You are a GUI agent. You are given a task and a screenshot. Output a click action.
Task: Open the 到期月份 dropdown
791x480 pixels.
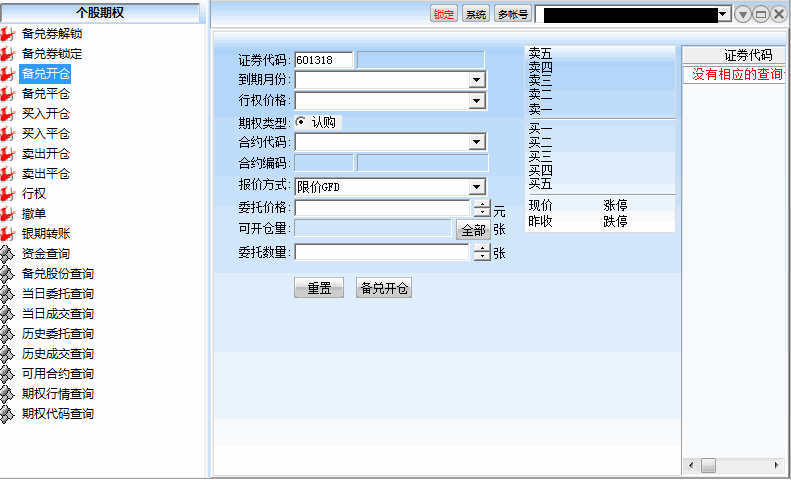[476, 80]
